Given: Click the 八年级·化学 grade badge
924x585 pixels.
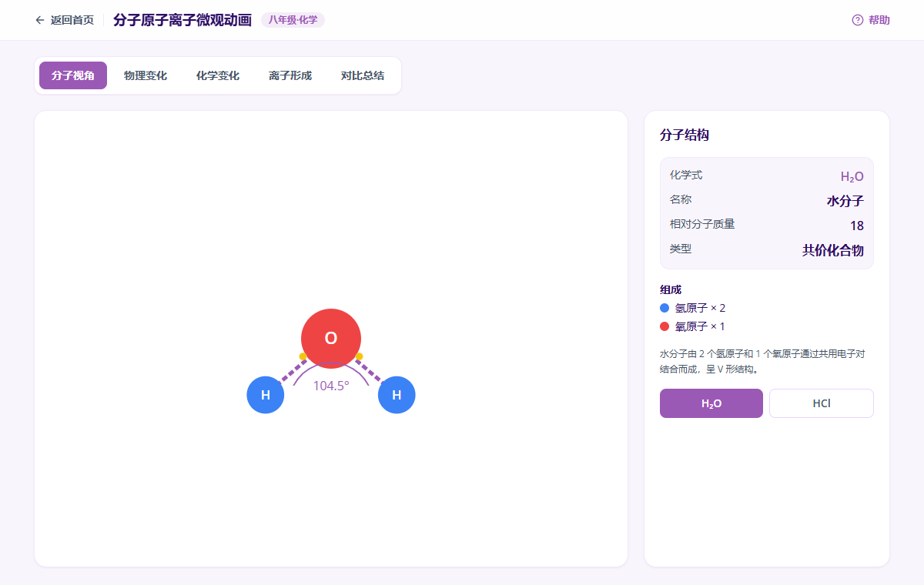Looking at the screenshot, I should coord(293,20).
